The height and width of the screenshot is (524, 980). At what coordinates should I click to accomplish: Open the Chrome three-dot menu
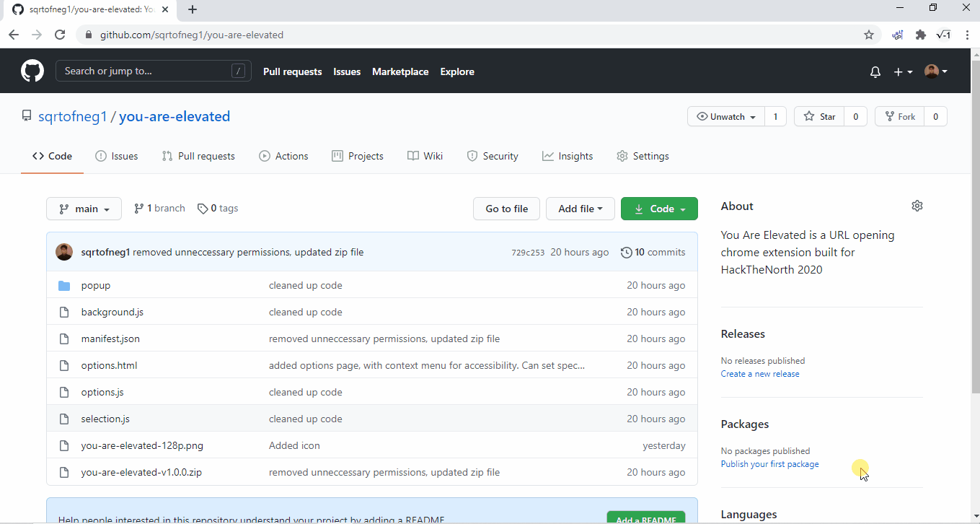point(967,35)
